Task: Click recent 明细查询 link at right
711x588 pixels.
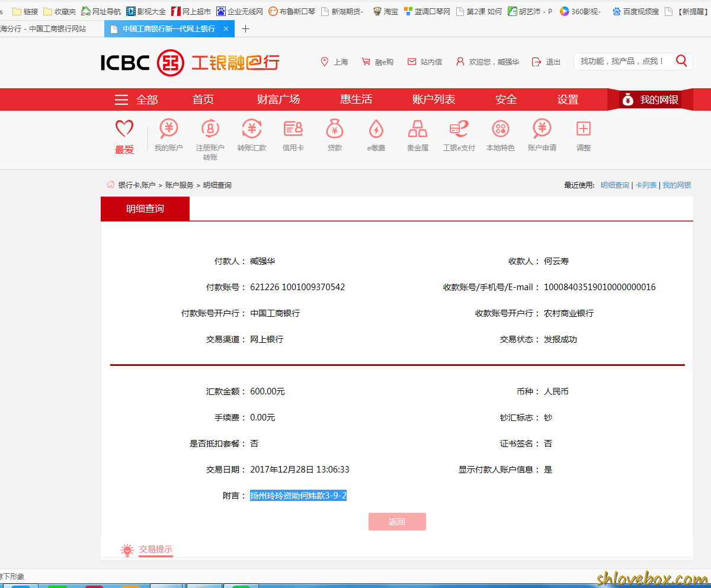Action: click(x=615, y=185)
